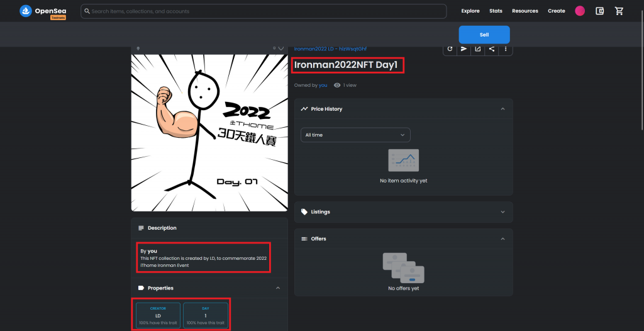Viewport: 644px width, 331px height.
Task: Open the OpenSea home logo
Action: 43,11
